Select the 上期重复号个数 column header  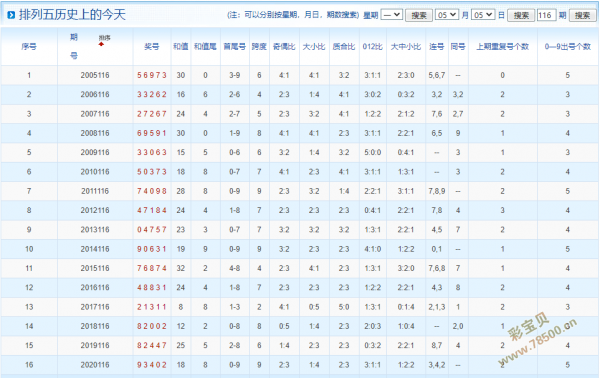[502, 46]
